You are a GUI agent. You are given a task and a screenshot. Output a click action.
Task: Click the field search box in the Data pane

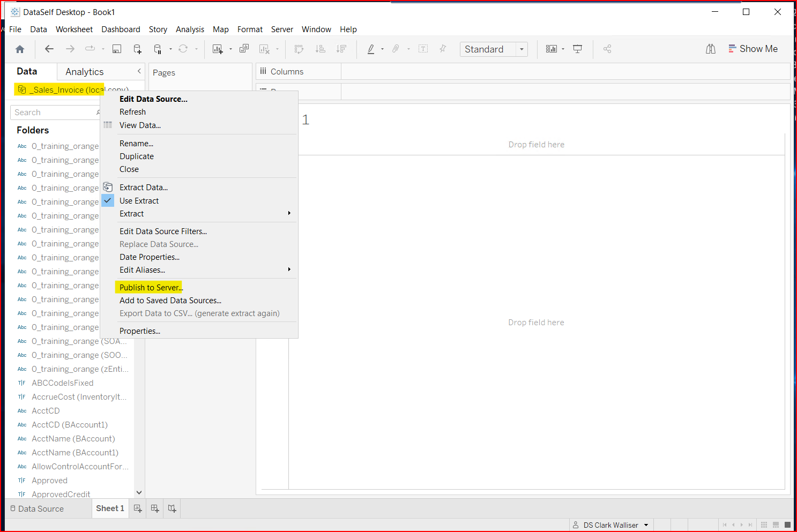tap(54, 112)
